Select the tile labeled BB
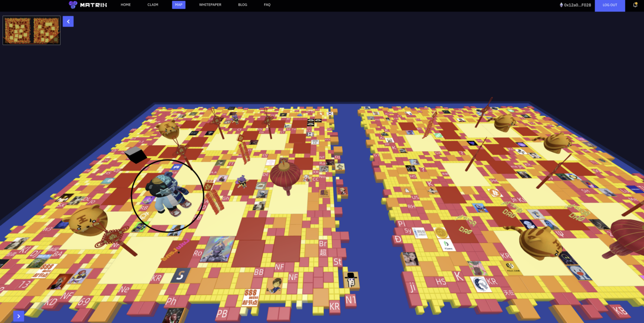Screen dimensions: 644x323 click(259, 272)
